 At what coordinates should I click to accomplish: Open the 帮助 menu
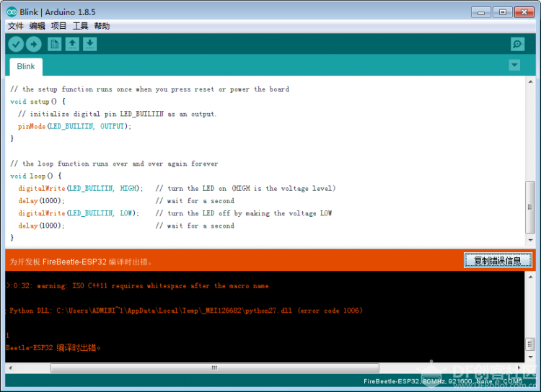click(x=102, y=26)
